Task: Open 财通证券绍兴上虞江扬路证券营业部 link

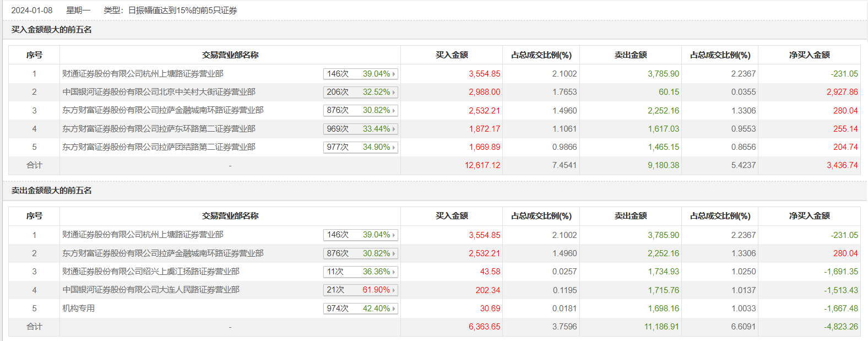Action: pos(150,272)
